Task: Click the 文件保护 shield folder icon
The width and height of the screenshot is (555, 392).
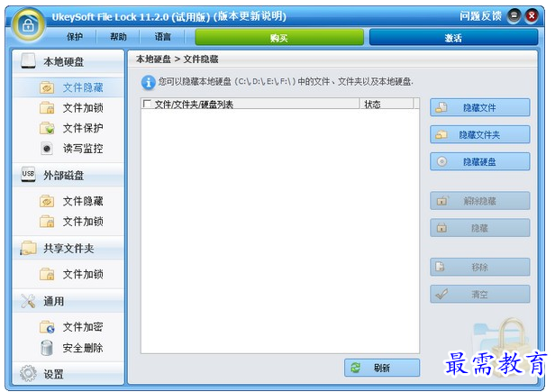Action: (x=47, y=128)
